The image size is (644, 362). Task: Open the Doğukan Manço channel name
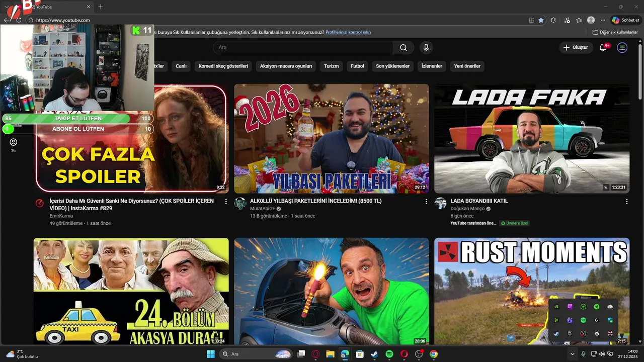467,209
